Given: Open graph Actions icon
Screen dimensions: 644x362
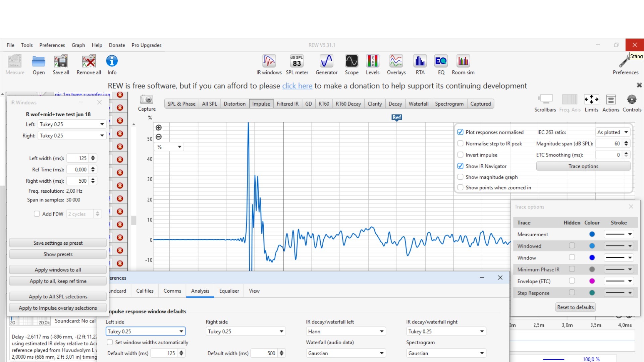Looking at the screenshot, I should (x=611, y=103).
